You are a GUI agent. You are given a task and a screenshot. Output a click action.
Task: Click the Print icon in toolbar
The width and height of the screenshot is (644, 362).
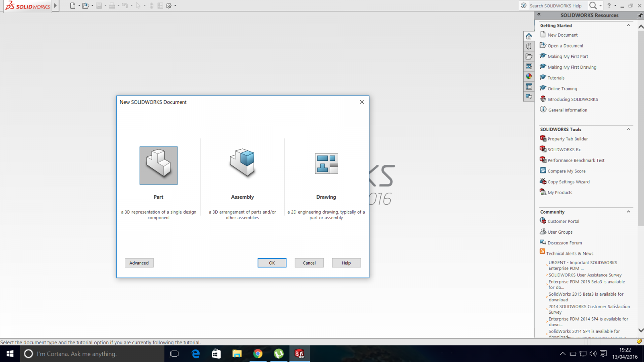[x=112, y=6]
